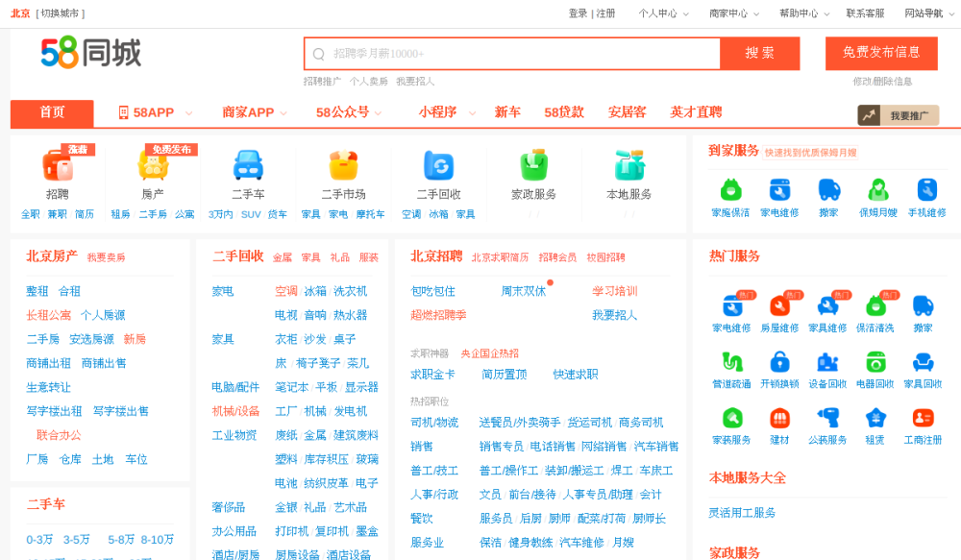Open 周末双休 job filter link
Screen dimensions: 961x560
(523, 292)
